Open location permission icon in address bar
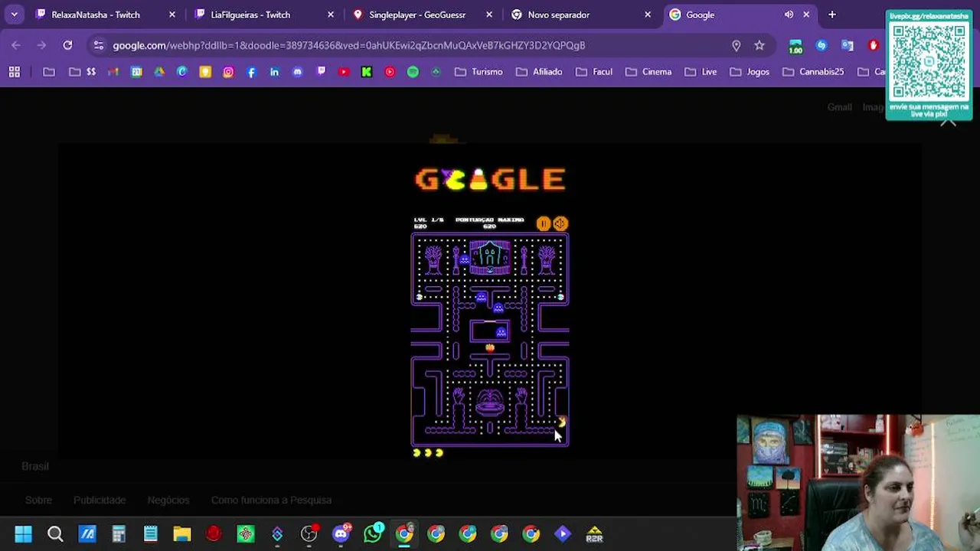This screenshot has width=980, height=551. [737, 45]
